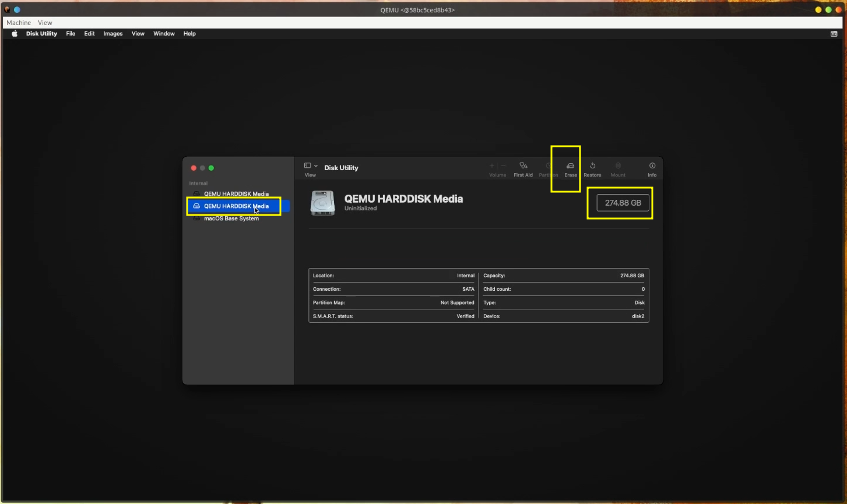Click the 274.88 GB value in the Capacity row
The width and height of the screenshot is (847, 504).
click(x=632, y=276)
